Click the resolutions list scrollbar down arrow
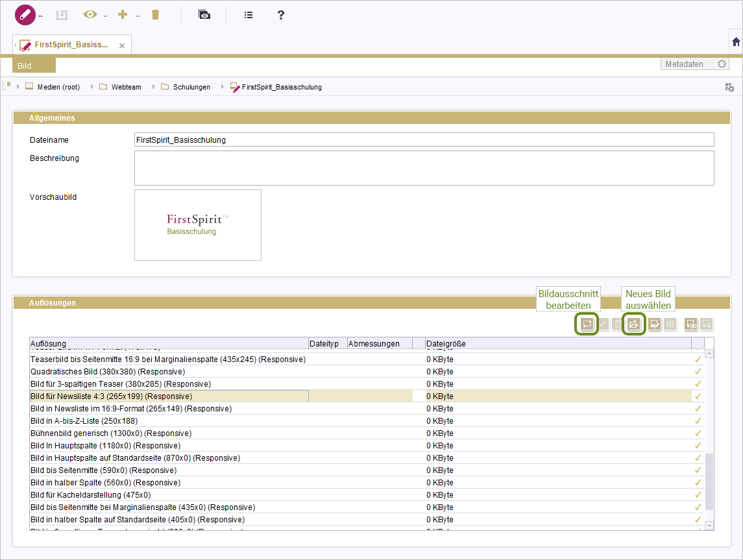Image resolution: width=743 pixels, height=560 pixels. click(709, 526)
